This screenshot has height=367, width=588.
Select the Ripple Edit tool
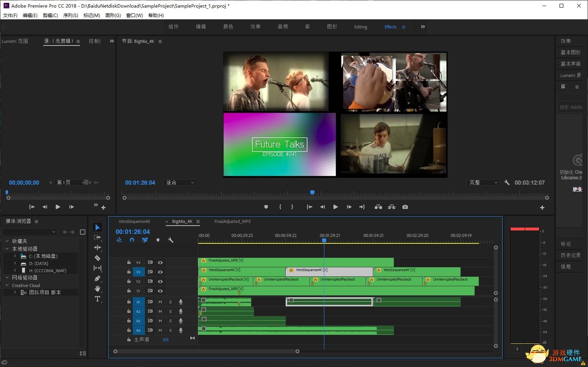(97, 248)
